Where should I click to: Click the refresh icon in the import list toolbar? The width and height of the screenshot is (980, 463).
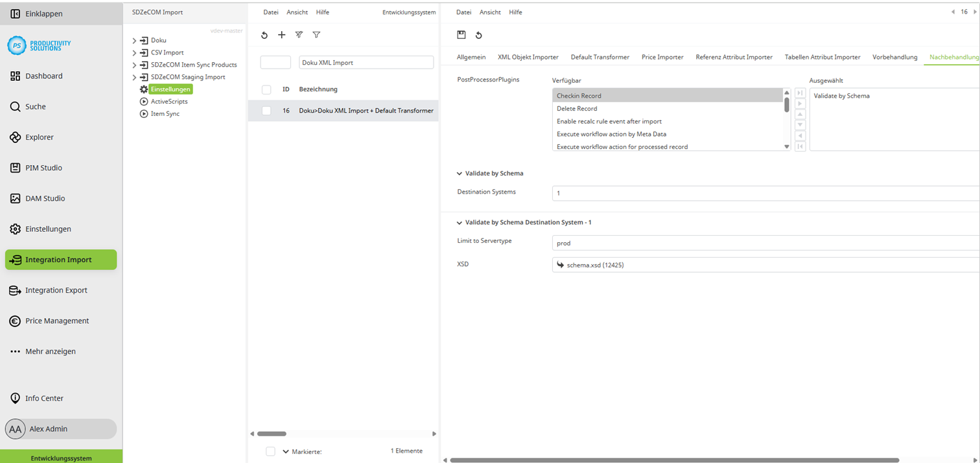(x=264, y=35)
